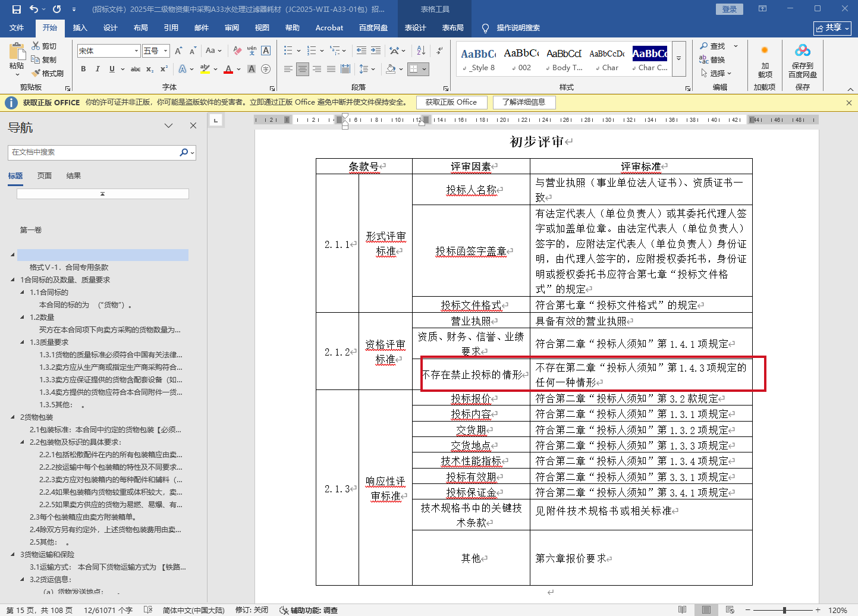Image resolution: width=858 pixels, height=616 pixels.
Task: Switch to the 页面 tab in navigation pane
Action: 45,175
